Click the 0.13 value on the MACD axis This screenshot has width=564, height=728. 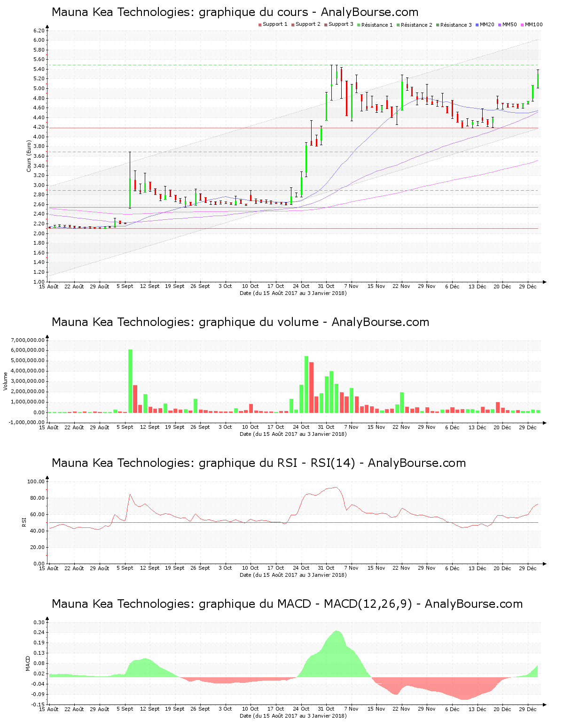coord(39,653)
